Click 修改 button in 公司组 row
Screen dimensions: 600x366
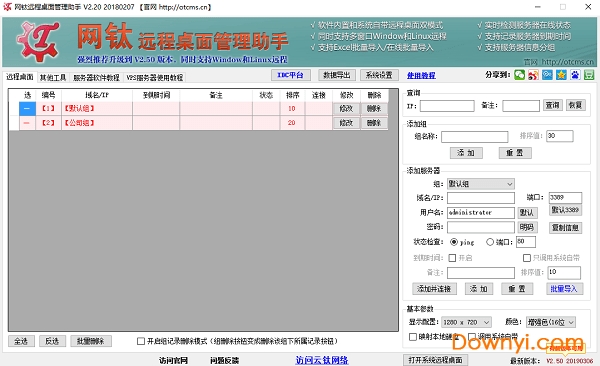pyautogui.click(x=346, y=123)
